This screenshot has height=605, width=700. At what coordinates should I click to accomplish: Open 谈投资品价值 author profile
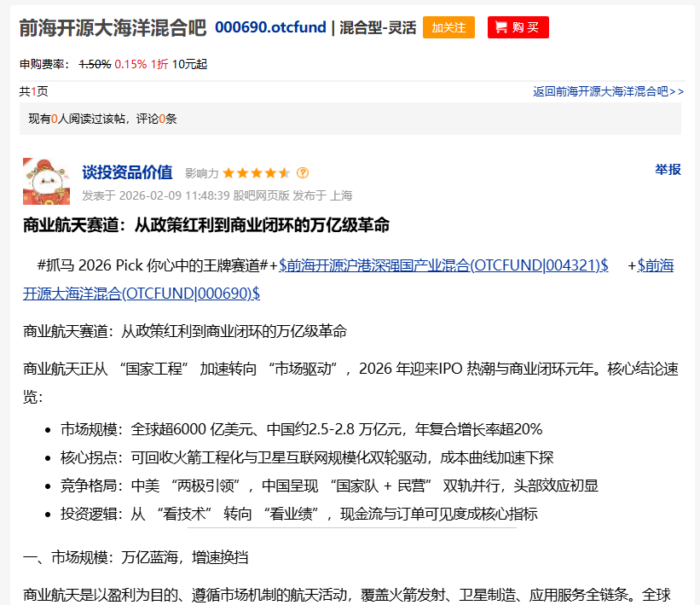[127, 172]
